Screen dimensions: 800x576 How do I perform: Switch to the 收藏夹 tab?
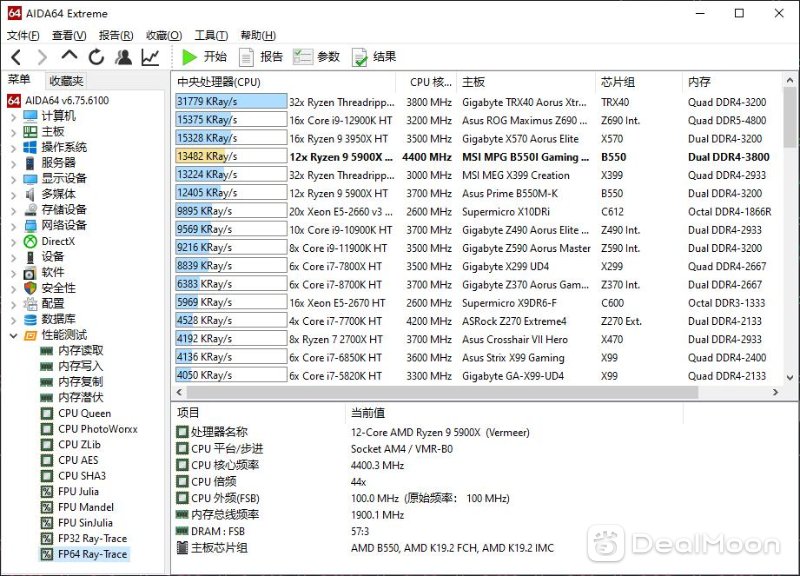click(66, 81)
